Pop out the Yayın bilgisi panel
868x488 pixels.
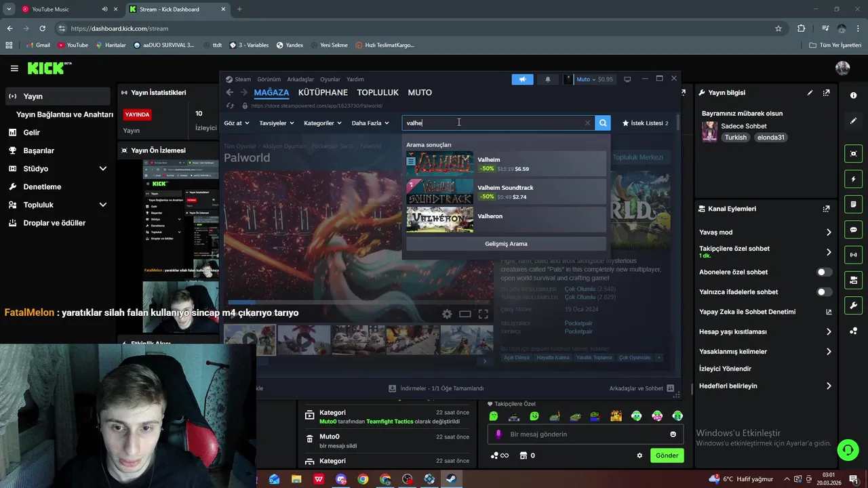point(826,93)
